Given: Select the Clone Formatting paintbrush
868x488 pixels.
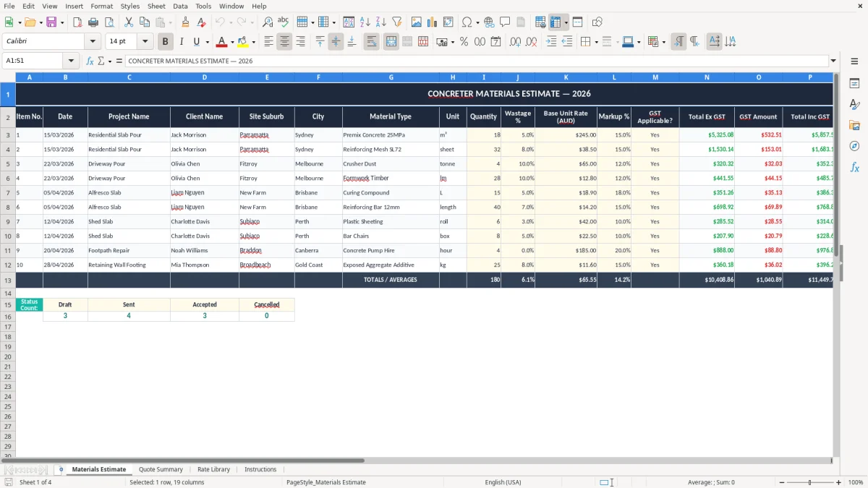Looking at the screenshot, I should [186, 22].
